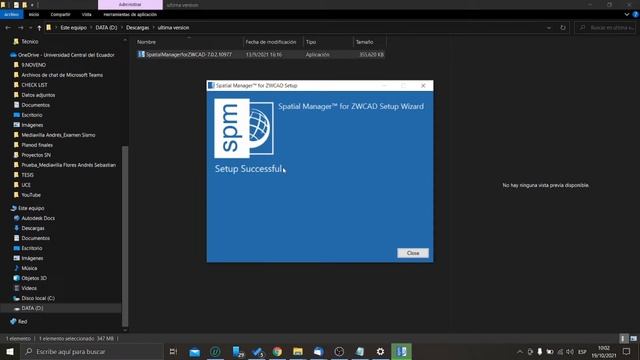Open CHECK LIST folder in sidebar

(34, 85)
